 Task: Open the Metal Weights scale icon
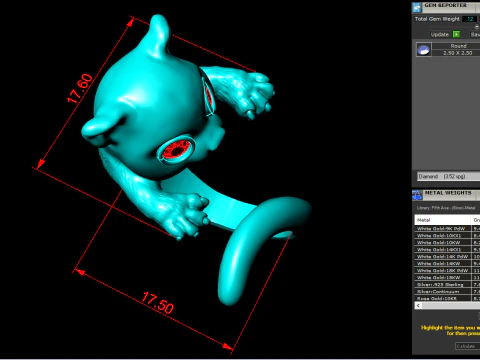pyautogui.click(x=417, y=195)
